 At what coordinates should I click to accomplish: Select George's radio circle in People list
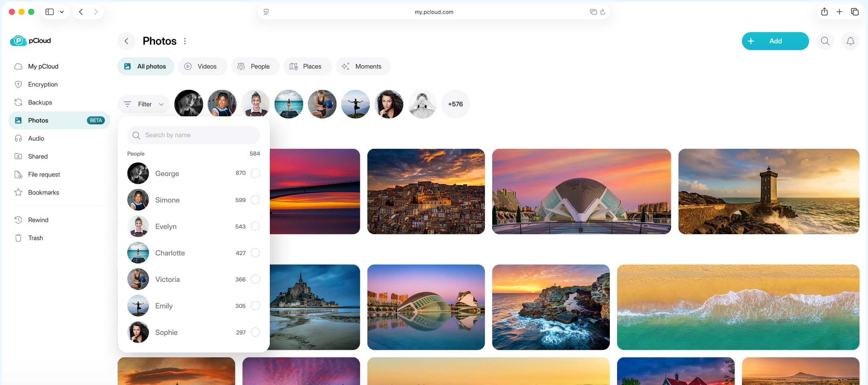click(255, 173)
